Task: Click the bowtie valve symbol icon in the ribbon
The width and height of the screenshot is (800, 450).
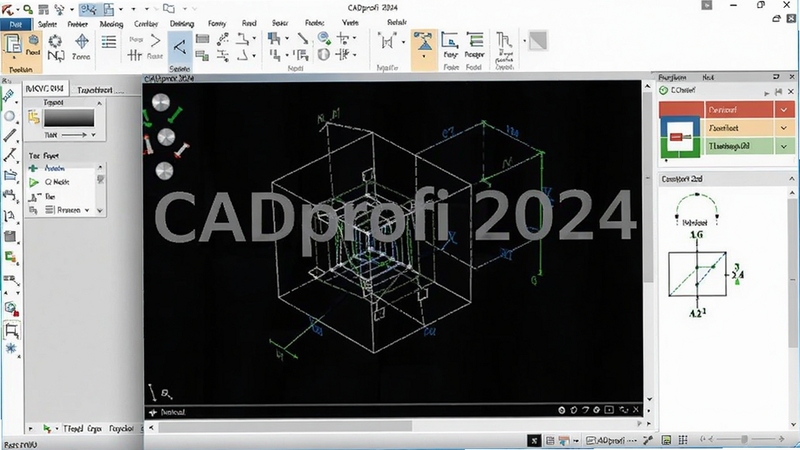Action: pyautogui.click(x=387, y=42)
